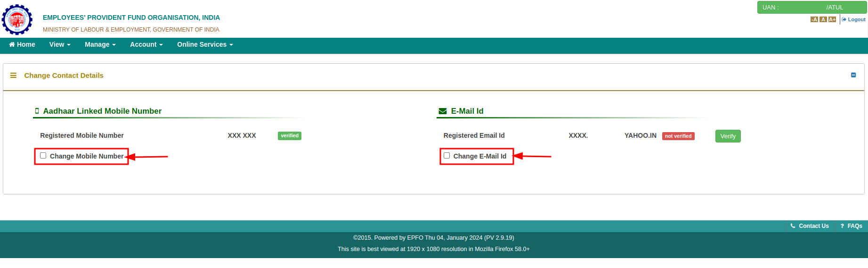Viewport: 868px width, 268px height.
Task: Click the Change Contact Details title
Action: (x=64, y=75)
